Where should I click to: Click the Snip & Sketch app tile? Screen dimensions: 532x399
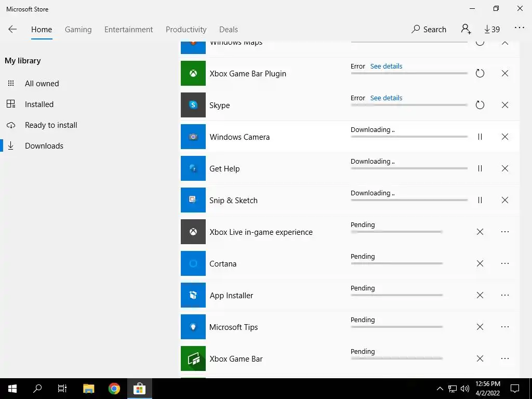pos(193,200)
